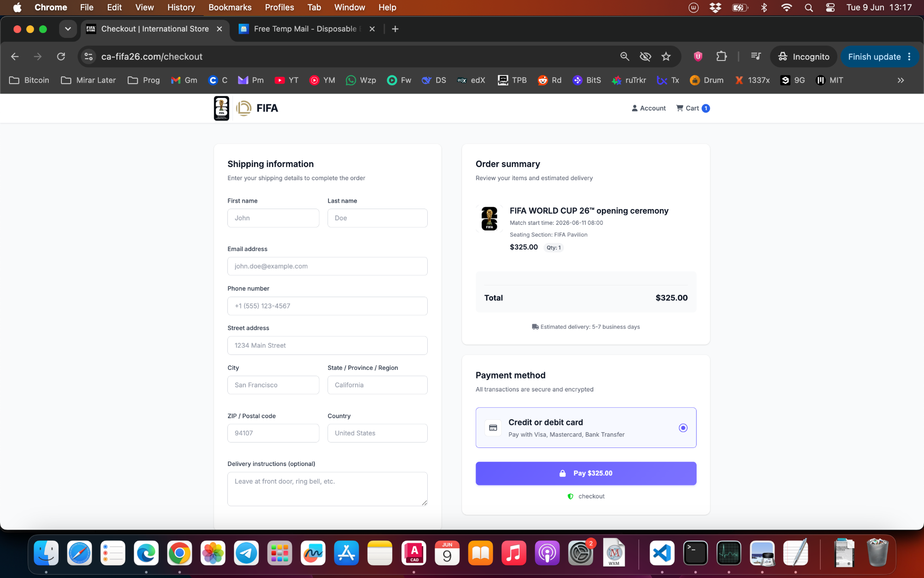The width and height of the screenshot is (924, 578).
Task: Open the History menu in menu bar
Action: (181, 7)
